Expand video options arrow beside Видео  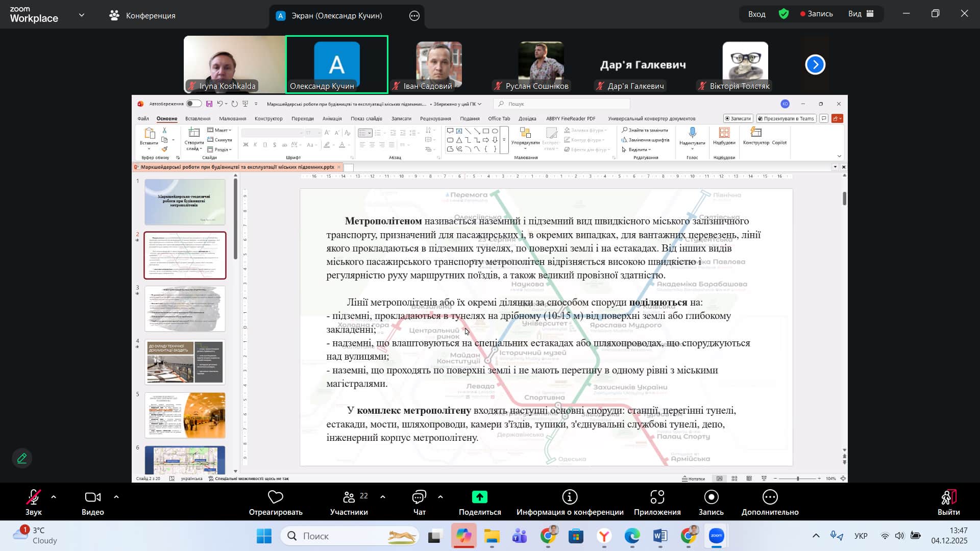(x=116, y=496)
